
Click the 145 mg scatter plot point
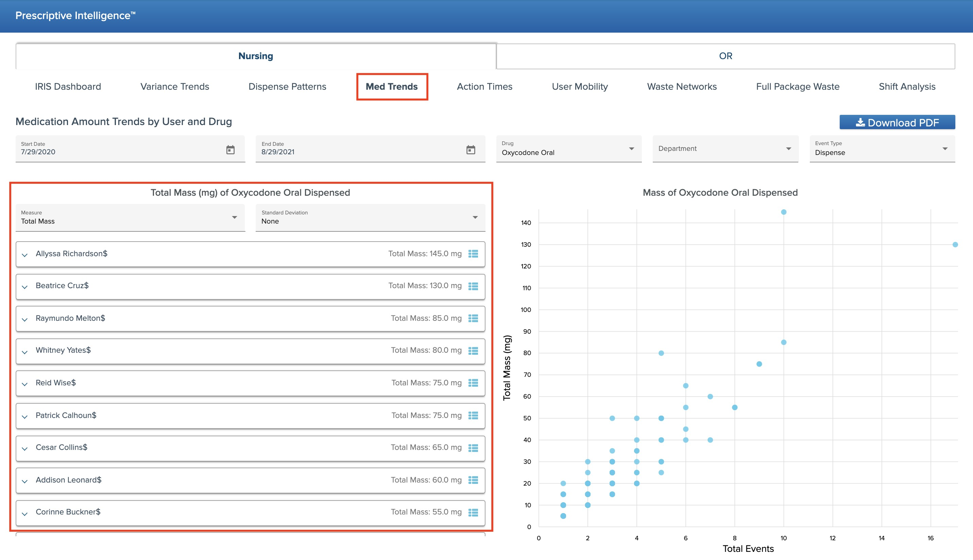point(783,212)
